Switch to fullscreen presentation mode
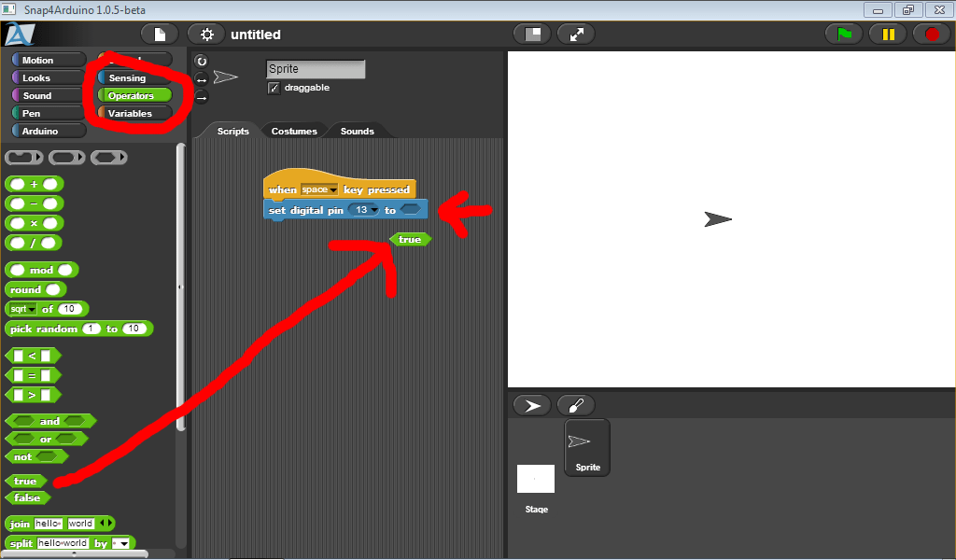 click(x=576, y=35)
